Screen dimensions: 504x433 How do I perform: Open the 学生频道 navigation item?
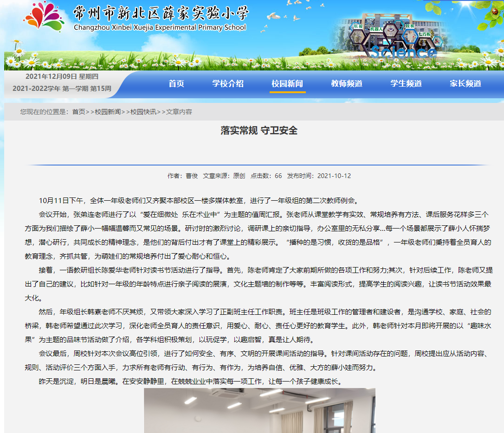coord(406,83)
